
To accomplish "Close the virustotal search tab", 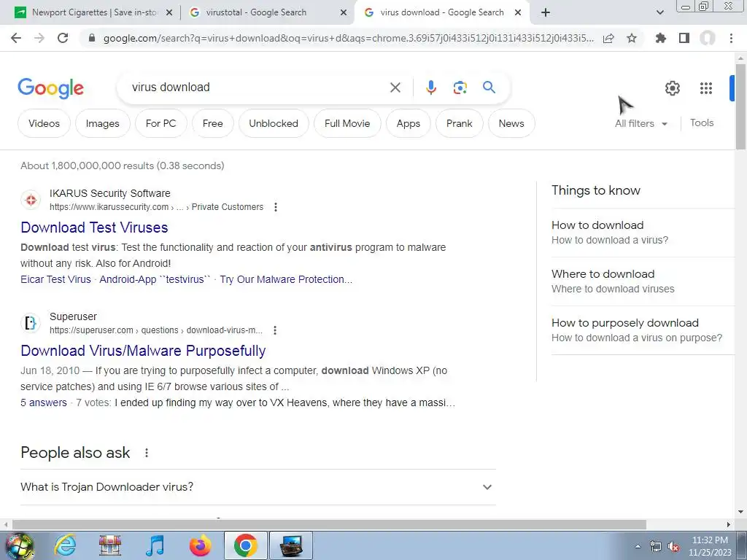I will click(x=344, y=13).
